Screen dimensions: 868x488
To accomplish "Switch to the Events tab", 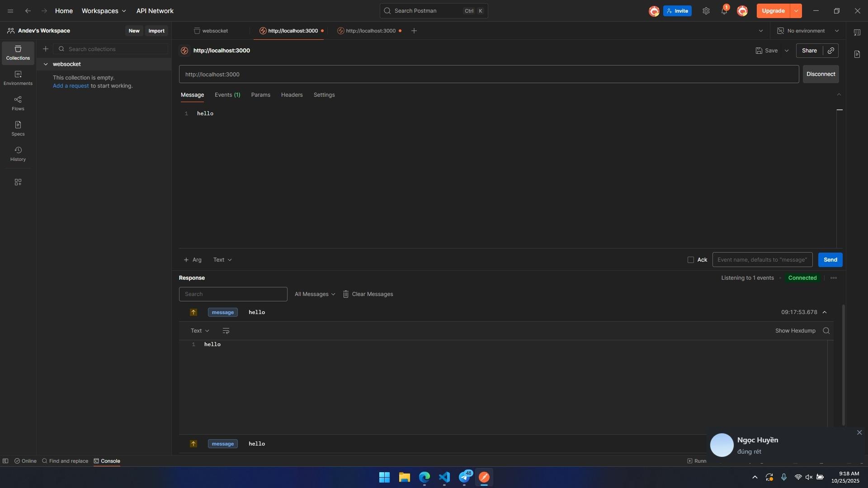I will [227, 95].
